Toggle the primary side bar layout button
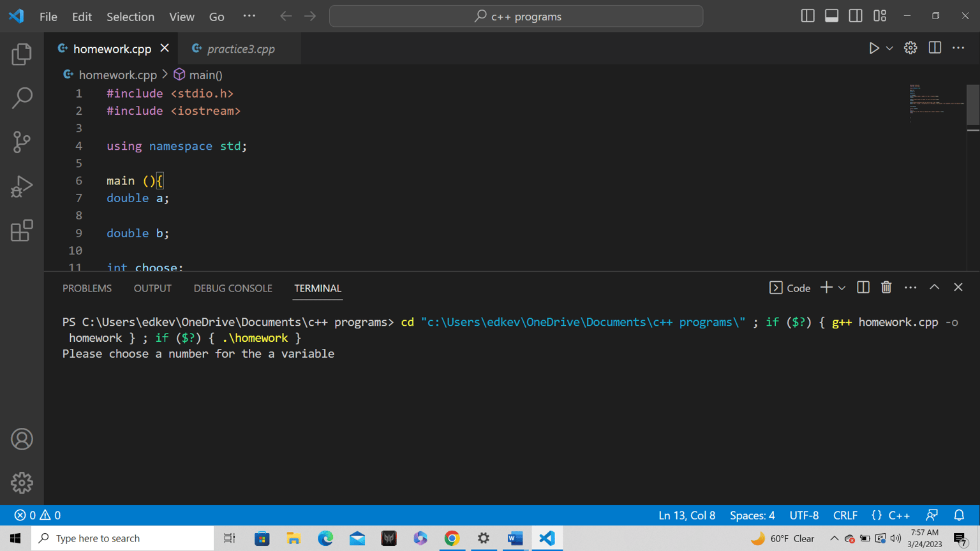 click(808, 16)
